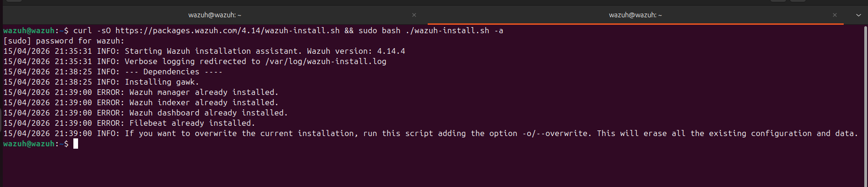This screenshot has width=868, height=187.
Task: Click the "Wazuh indexer already installed" error line
Action: pos(203,103)
